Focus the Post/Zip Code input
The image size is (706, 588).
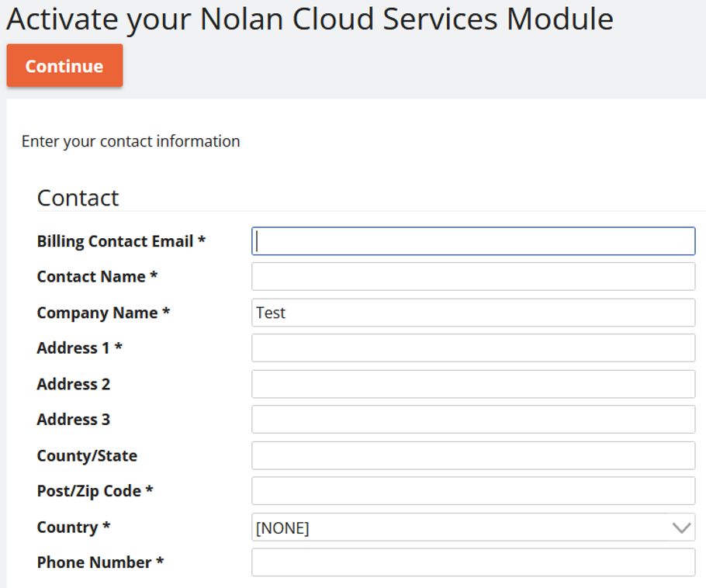click(x=473, y=491)
